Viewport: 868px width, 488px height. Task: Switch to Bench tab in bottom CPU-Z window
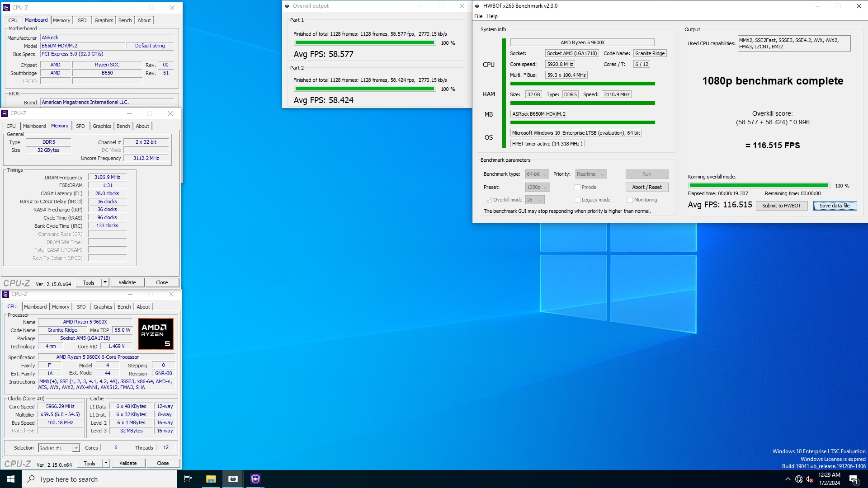(124, 307)
